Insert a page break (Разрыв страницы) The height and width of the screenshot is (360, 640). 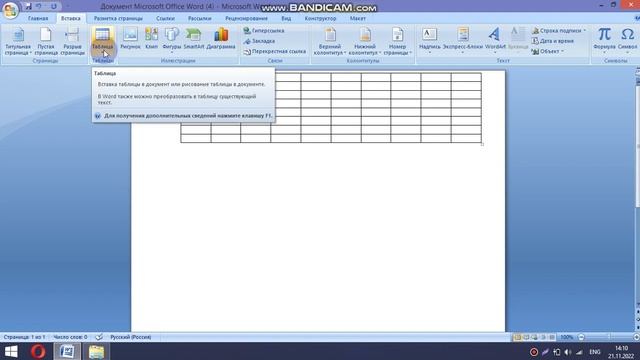pos(72,41)
